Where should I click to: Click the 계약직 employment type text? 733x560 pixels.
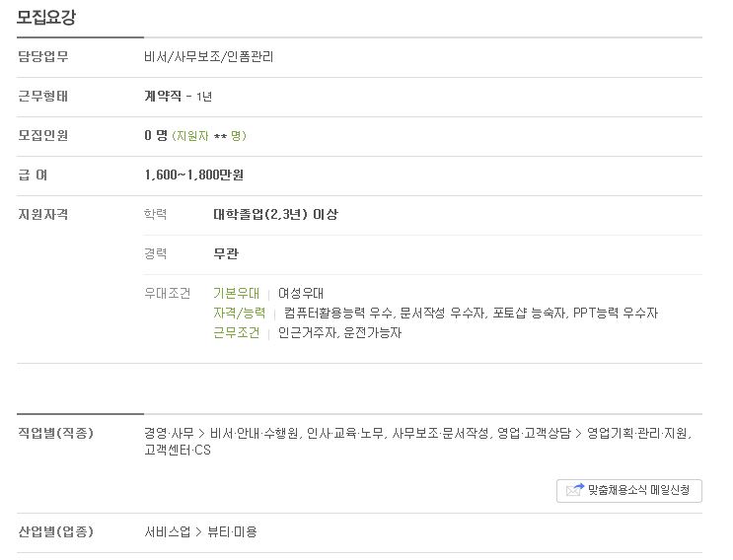click(x=163, y=97)
